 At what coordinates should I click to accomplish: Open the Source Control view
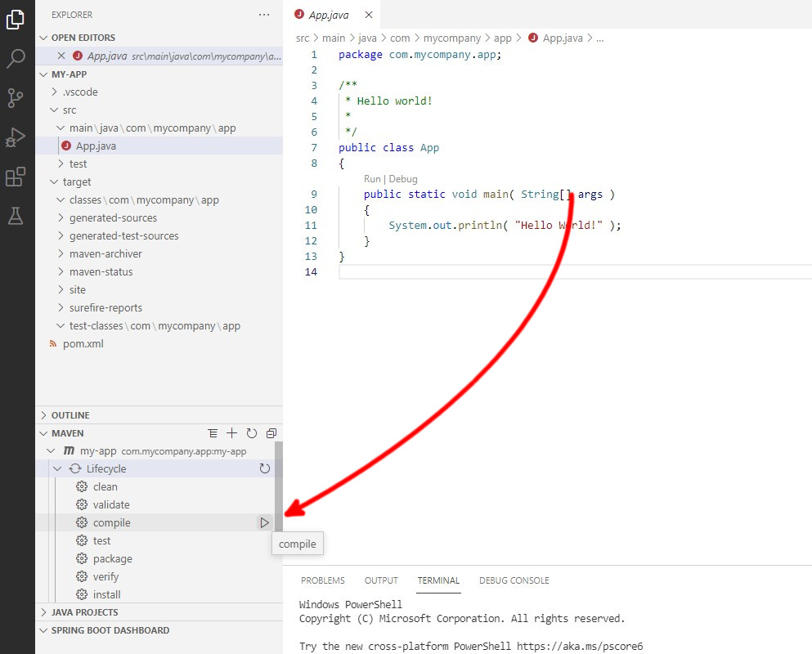[16, 98]
